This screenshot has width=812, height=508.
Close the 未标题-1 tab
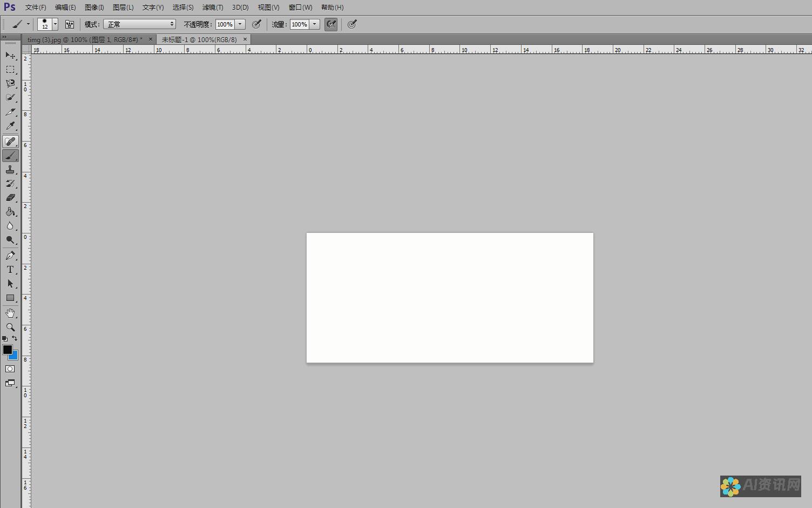[x=245, y=39]
